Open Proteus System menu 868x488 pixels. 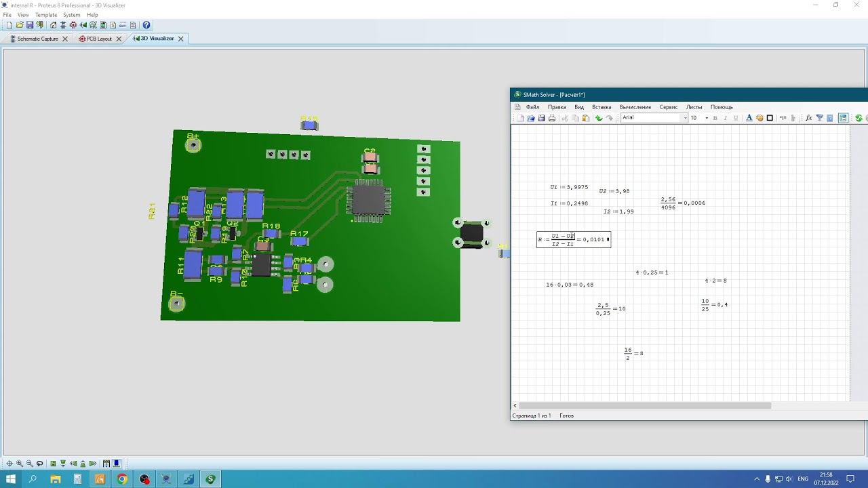click(x=71, y=14)
